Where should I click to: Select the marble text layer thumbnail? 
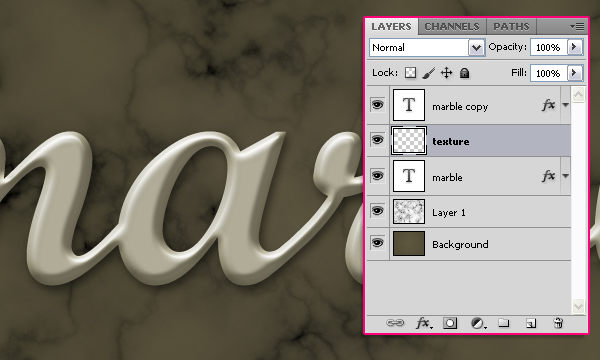pyautogui.click(x=409, y=176)
